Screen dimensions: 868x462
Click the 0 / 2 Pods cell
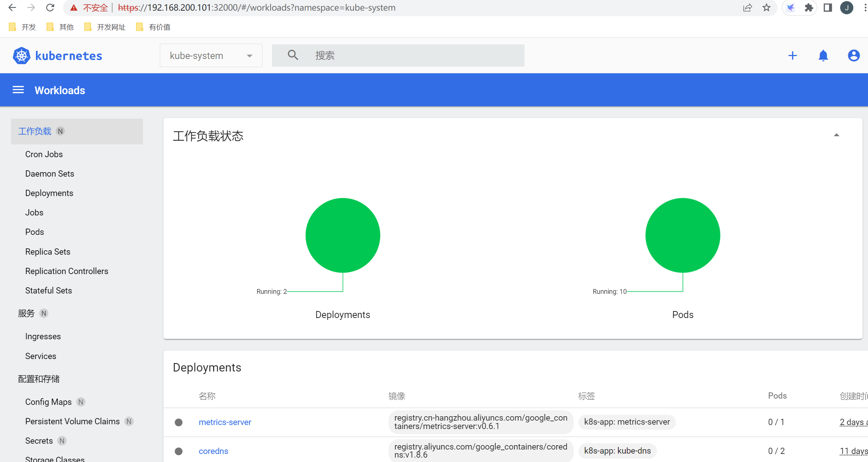pyautogui.click(x=776, y=451)
